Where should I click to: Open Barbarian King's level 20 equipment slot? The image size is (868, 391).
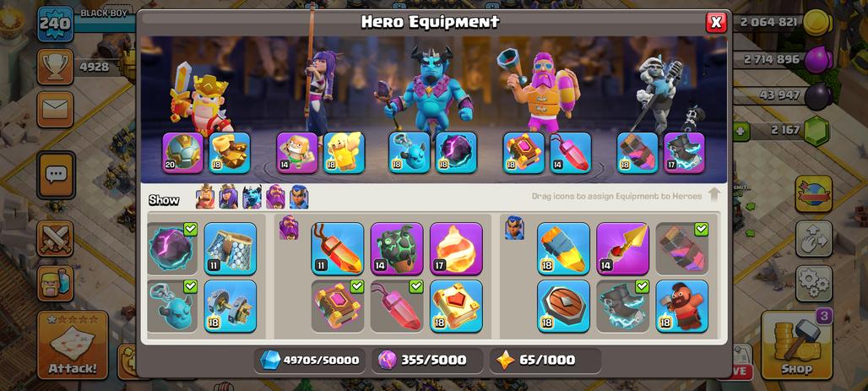182,153
